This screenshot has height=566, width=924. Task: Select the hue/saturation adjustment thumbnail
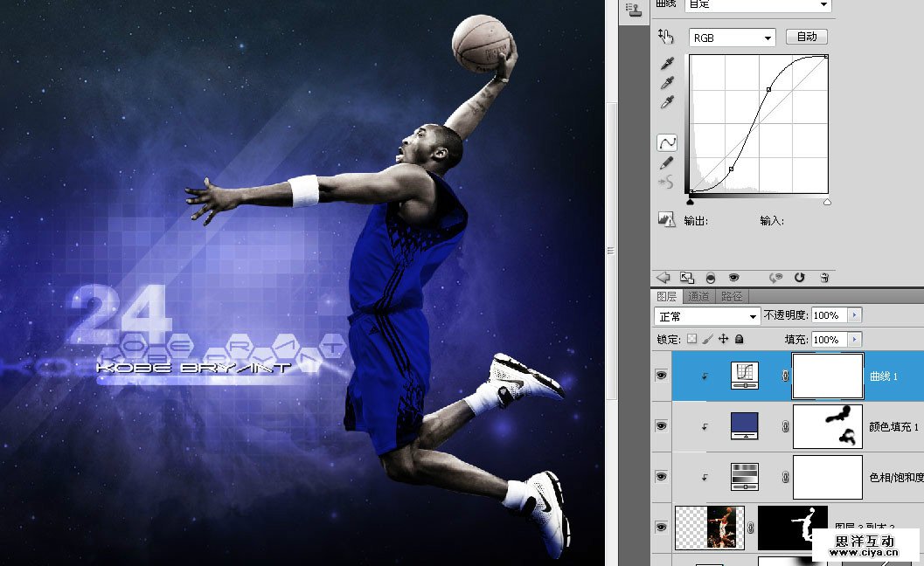[745, 477]
